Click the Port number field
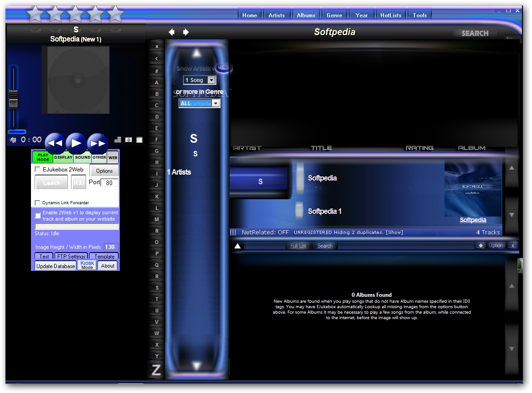This screenshot has width=532, height=393. 109,183
